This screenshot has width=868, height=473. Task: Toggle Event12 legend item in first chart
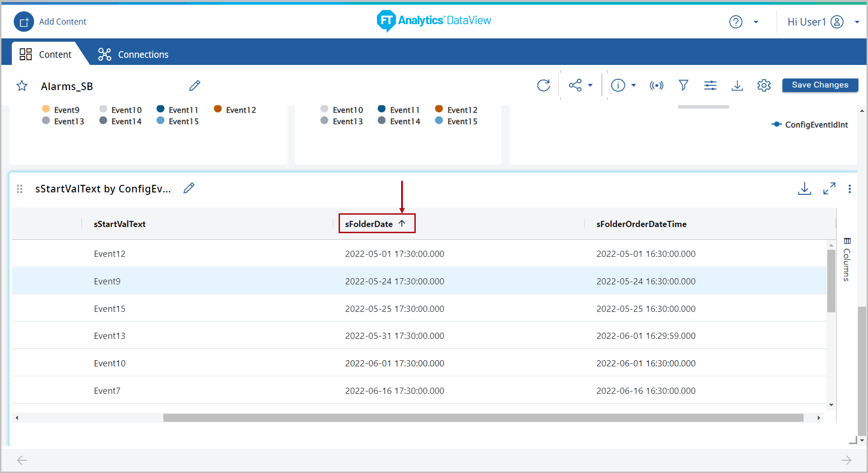(235, 110)
